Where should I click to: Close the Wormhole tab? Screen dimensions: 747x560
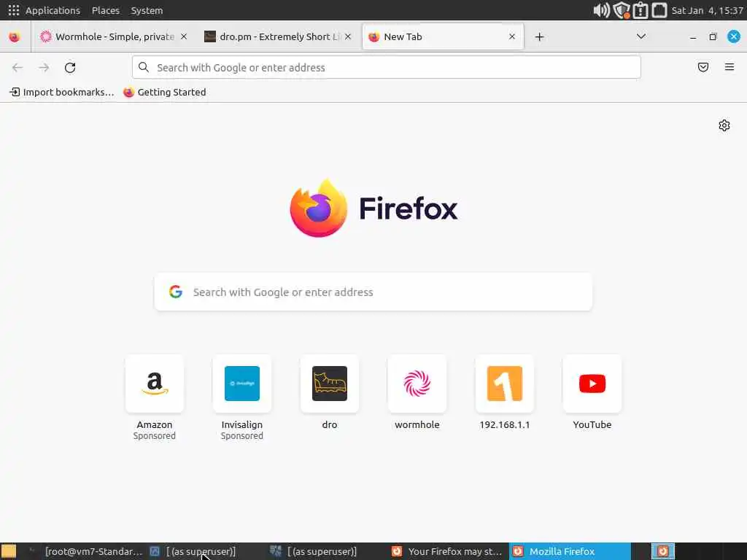coord(184,36)
